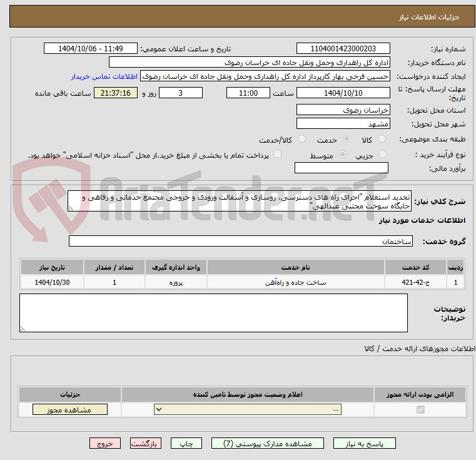
Task: Click the نام خدمت column header
Action: (x=295, y=267)
